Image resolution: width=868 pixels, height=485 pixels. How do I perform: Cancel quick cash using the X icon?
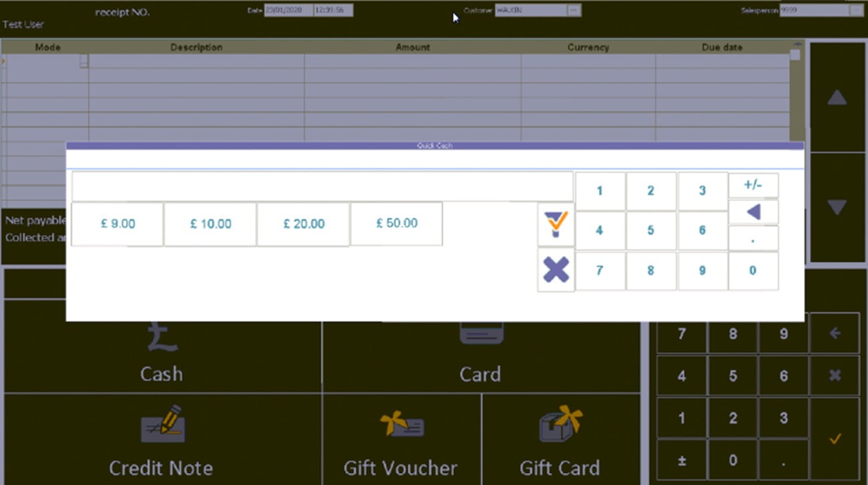point(556,270)
